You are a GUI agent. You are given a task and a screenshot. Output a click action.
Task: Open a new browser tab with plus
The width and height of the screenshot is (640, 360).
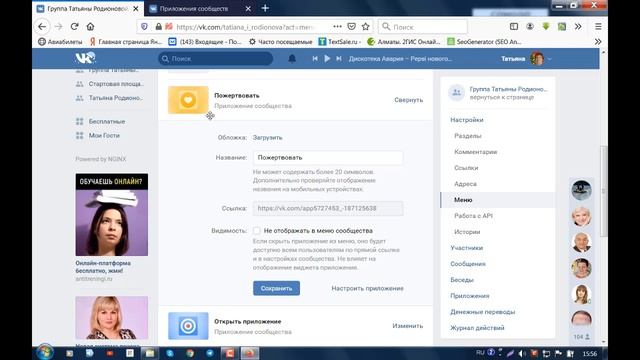pos(265,8)
